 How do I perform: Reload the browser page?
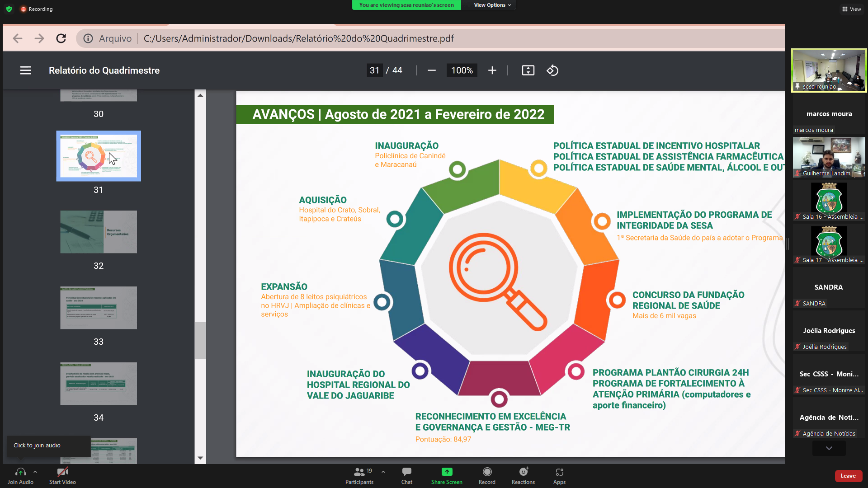click(x=61, y=38)
